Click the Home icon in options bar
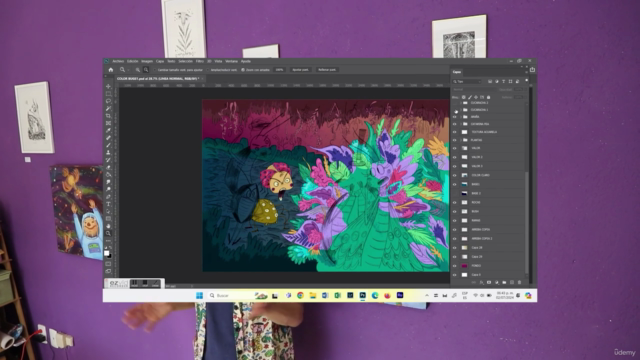 pos(111,70)
